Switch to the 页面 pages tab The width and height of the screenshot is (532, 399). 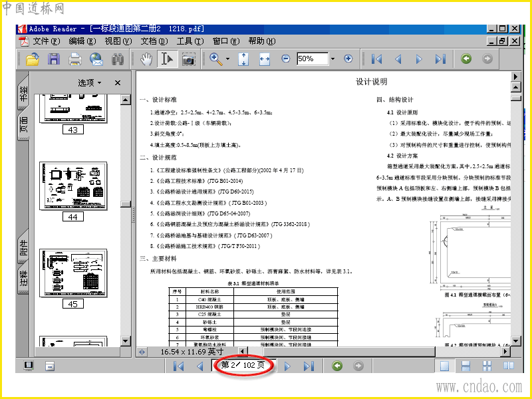point(23,124)
